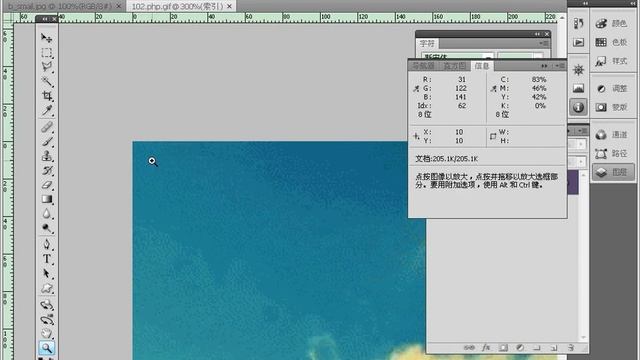640x360 pixels.
Task: Open CMYK readout eyedropper options
Action: pos(493,89)
